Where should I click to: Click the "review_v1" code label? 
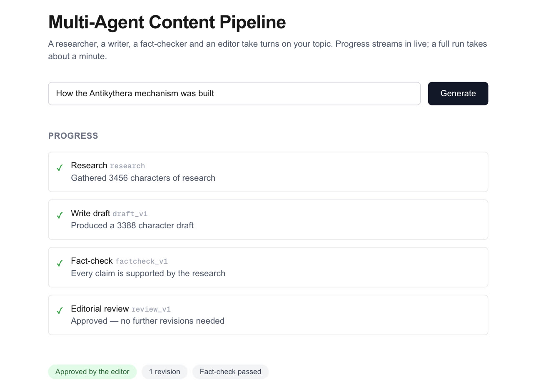tap(151, 309)
